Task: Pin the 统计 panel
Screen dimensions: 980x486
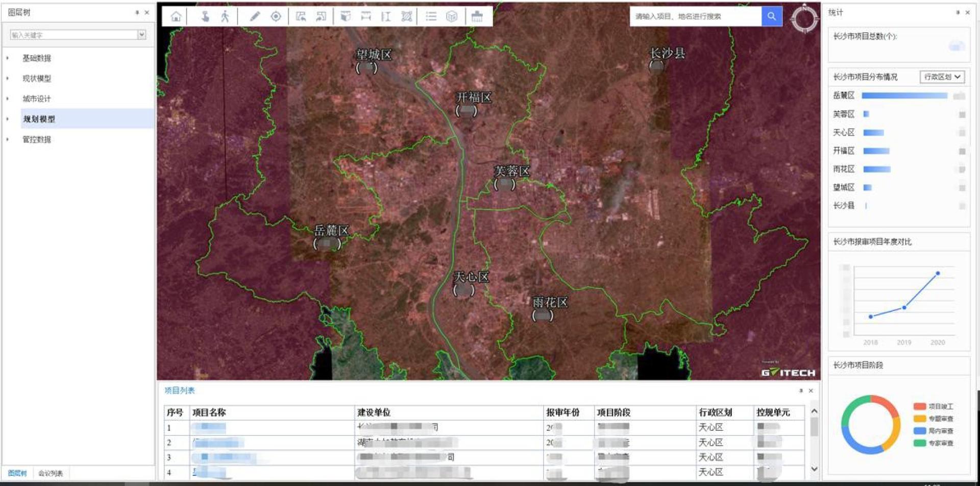Action: (x=958, y=12)
